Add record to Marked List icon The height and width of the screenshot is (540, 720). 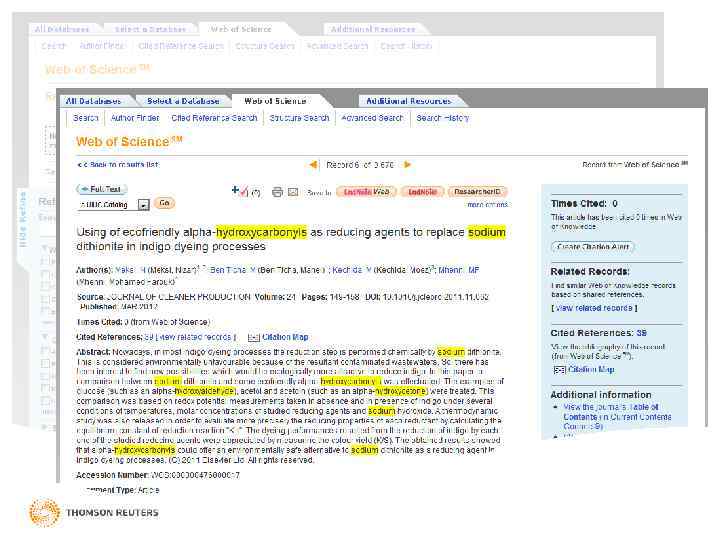(240, 191)
